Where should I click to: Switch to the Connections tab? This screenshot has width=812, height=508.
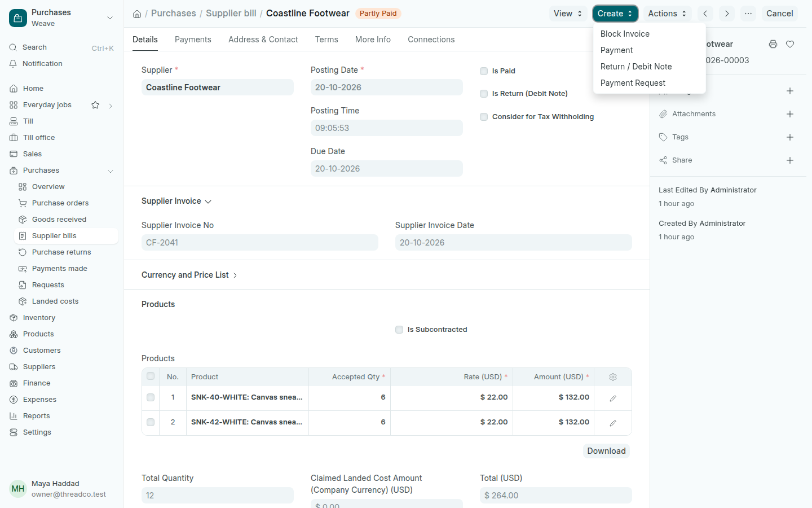coord(431,40)
